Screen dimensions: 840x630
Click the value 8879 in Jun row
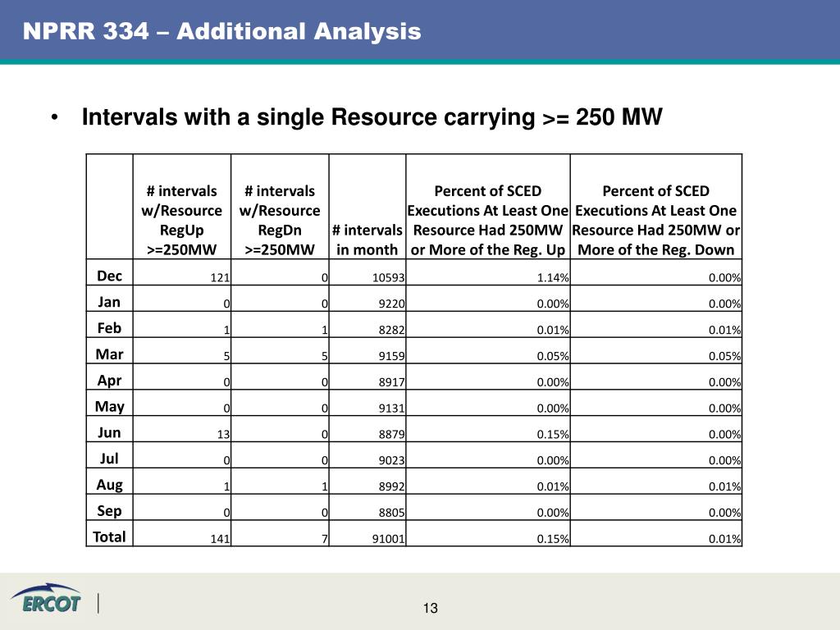(391, 435)
